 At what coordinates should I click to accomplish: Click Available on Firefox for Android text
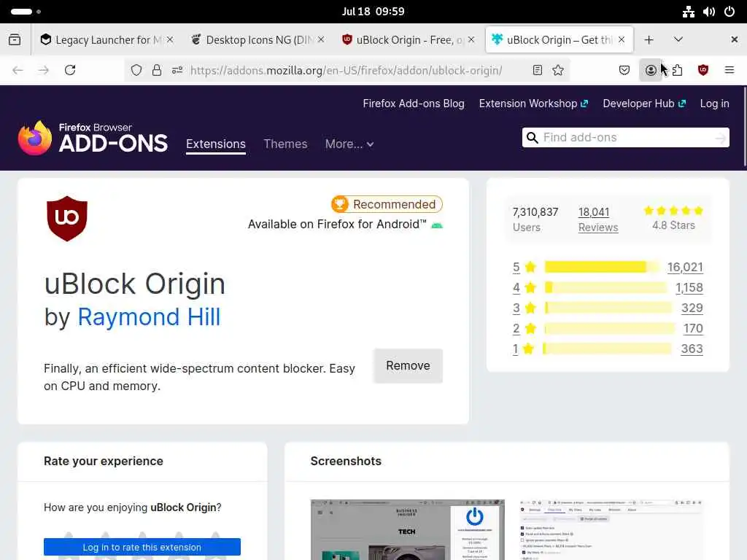coord(337,225)
